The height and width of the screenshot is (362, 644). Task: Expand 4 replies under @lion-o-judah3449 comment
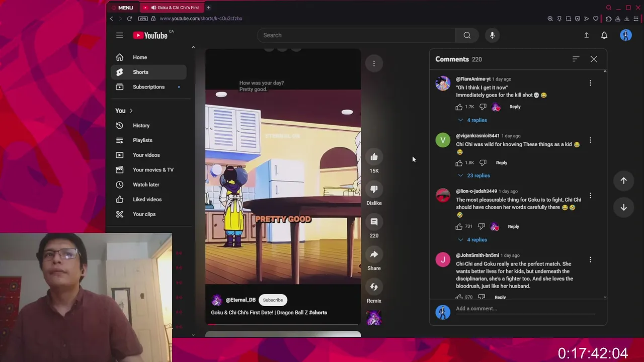tap(472, 240)
